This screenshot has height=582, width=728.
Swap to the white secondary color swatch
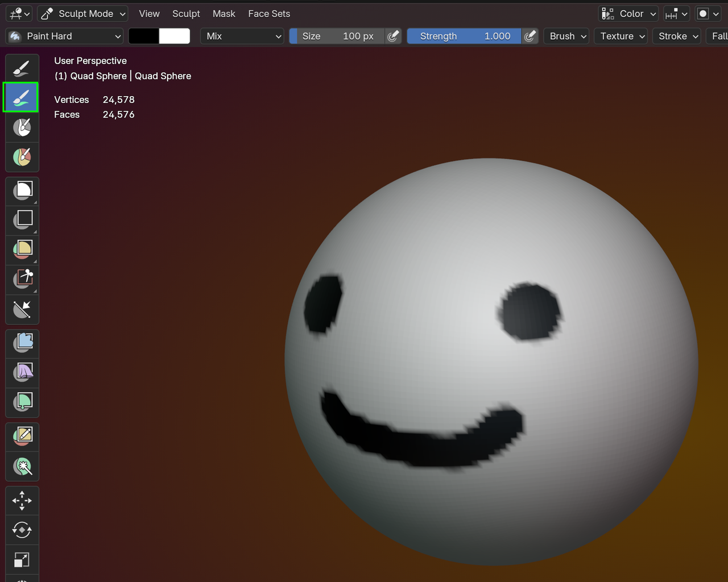[x=175, y=36]
